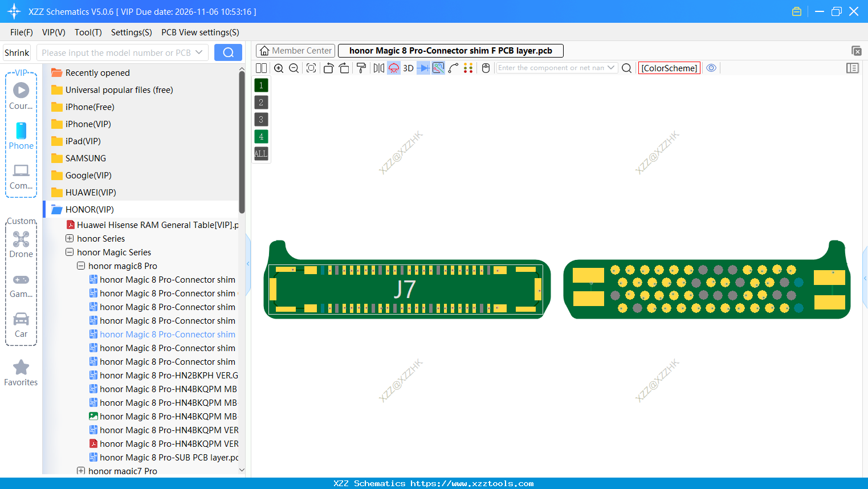Zoom in on the PCB view
The height and width of the screenshot is (489, 868).
pyautogui.click(x=279, y=68)
